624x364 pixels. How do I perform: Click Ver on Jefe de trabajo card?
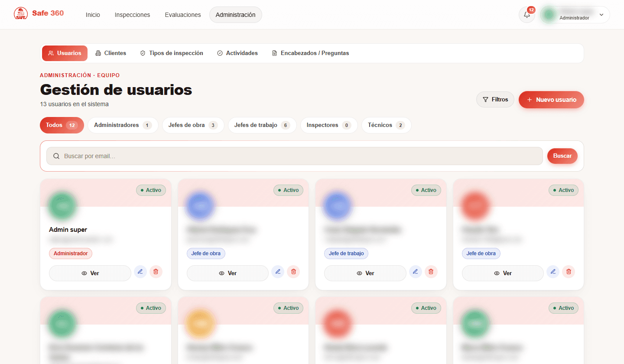pyautogui.click(x=365, y=273)
